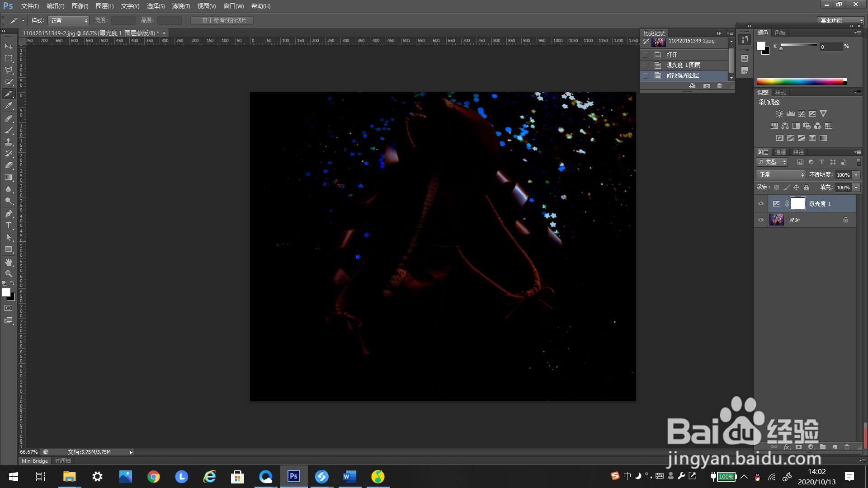868x488 pixels.
Task: Open the 滤镜(T) menu
Action: coord(181,6)
